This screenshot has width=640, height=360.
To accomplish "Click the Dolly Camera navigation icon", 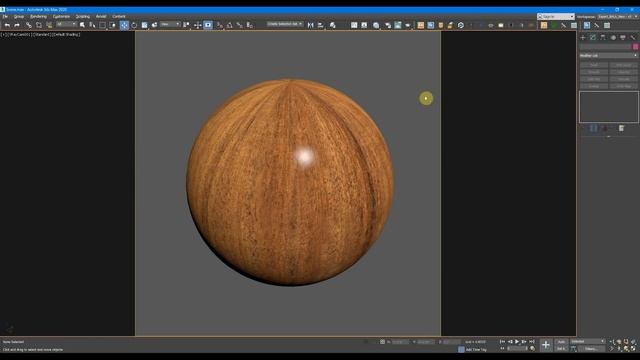I will click(611, 341).
